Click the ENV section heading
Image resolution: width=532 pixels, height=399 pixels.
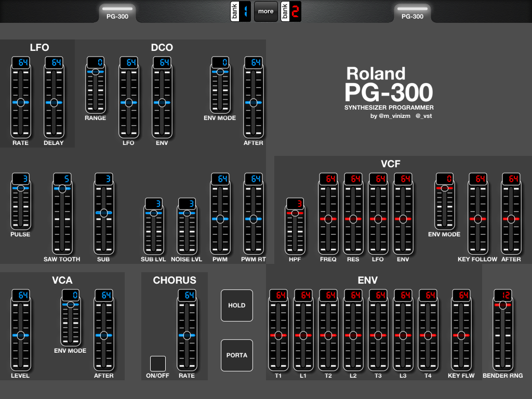pos(367,280)
